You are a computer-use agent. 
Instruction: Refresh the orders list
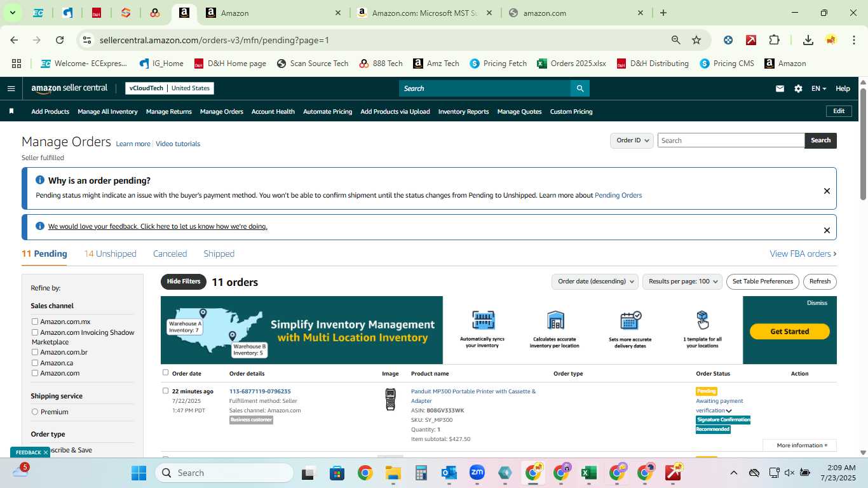click(x=820, y=281)
